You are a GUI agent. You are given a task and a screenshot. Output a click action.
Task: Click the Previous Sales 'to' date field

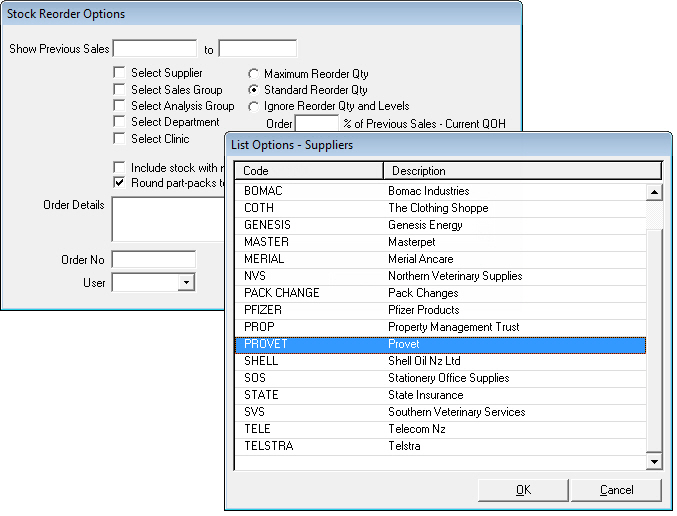258,48
